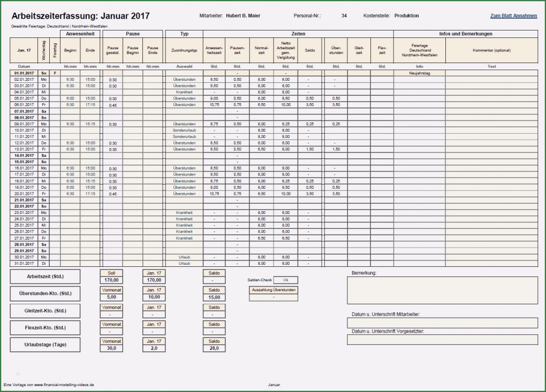Screen dimensions: 546x392
Task: Select the Vorgesetzter signature field
Action: pos(442,340)
